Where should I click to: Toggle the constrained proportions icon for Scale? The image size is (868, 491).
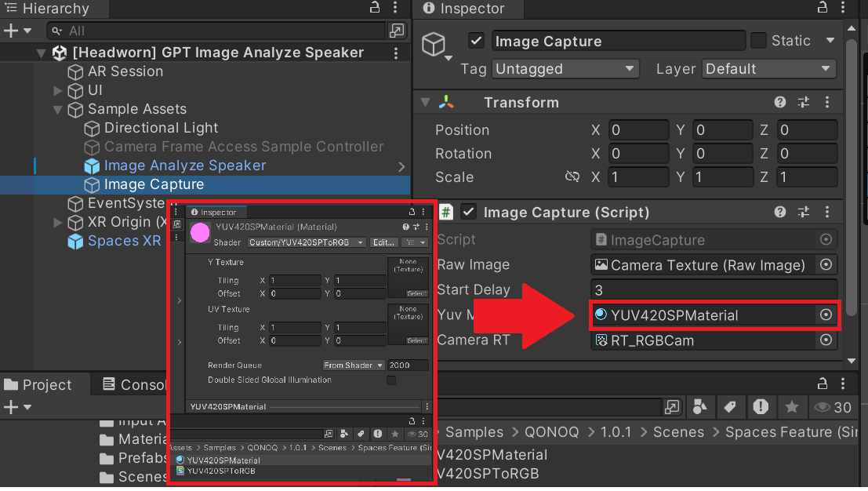pyautogui.click(x=572, y=177)
